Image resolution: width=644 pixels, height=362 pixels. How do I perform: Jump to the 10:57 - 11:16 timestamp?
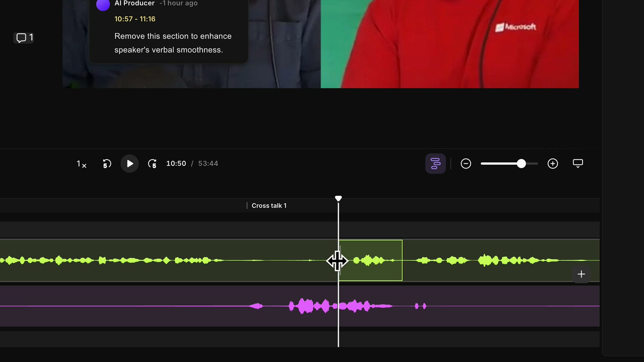pos(135,19)
